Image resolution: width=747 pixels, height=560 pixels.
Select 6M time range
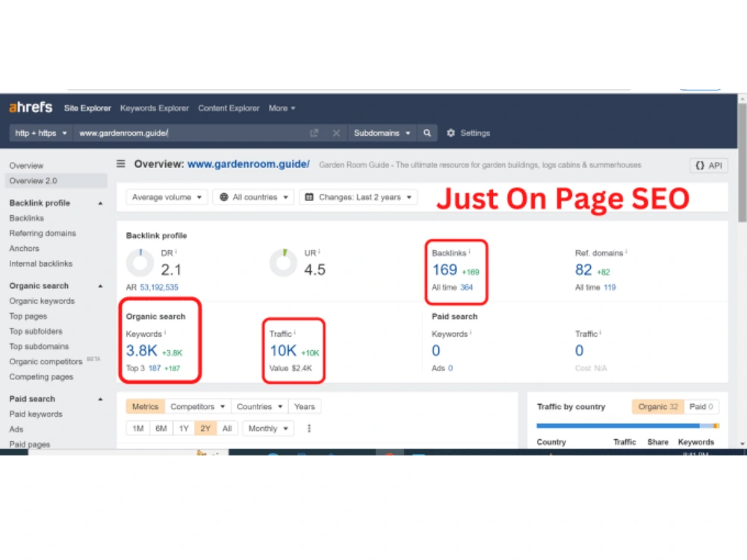[161, 429]
